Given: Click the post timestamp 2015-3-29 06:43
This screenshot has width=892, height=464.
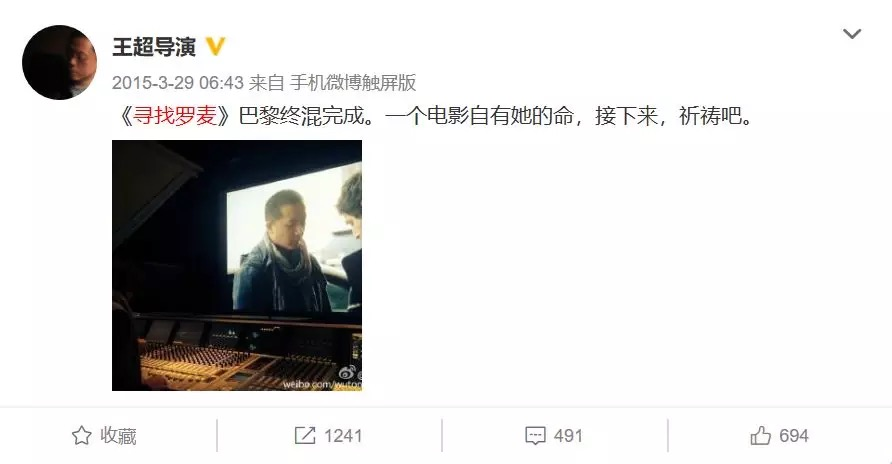Looking at the screenshot, I should [177, 83].
